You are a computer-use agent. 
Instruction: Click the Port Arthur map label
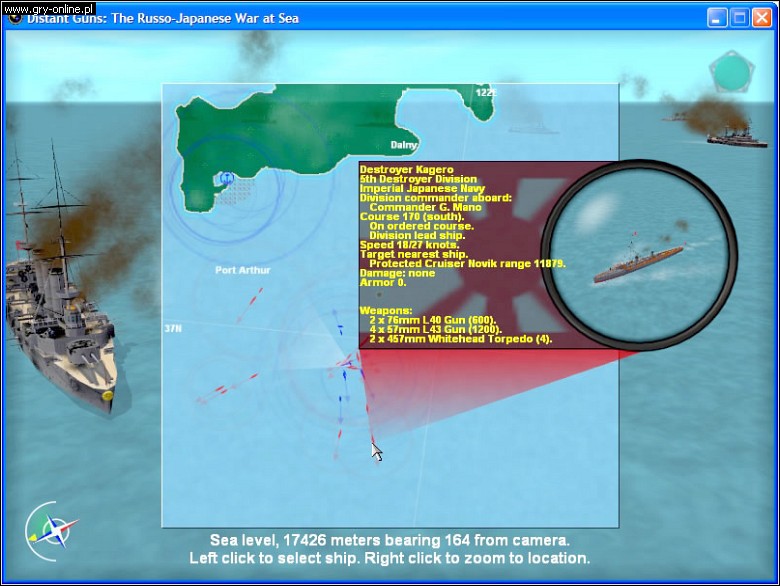click(x=243, y=270)
